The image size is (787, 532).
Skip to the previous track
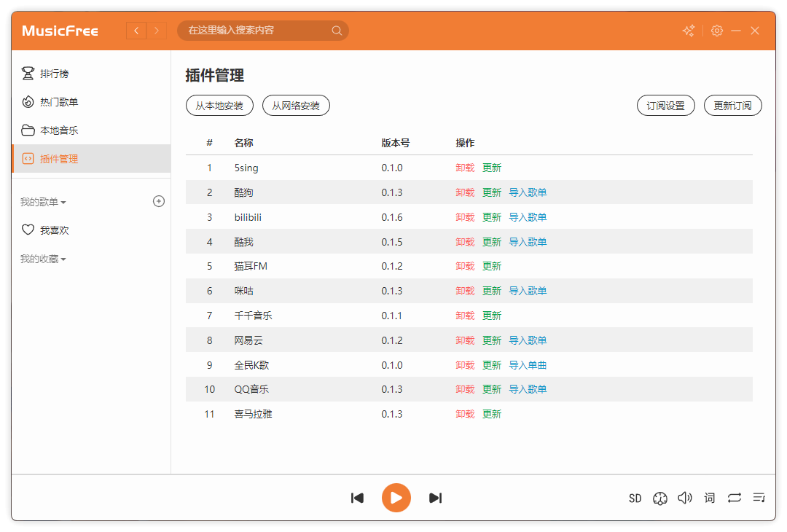point(357,498)
